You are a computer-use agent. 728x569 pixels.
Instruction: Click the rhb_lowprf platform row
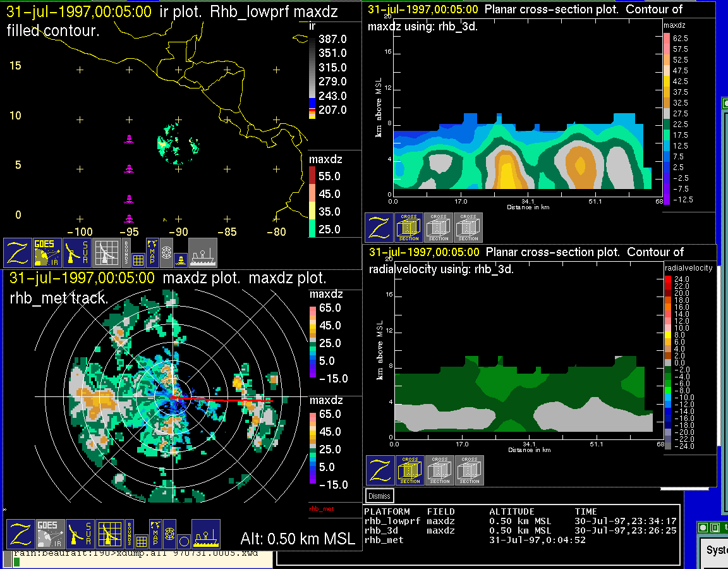pos(520,521)
